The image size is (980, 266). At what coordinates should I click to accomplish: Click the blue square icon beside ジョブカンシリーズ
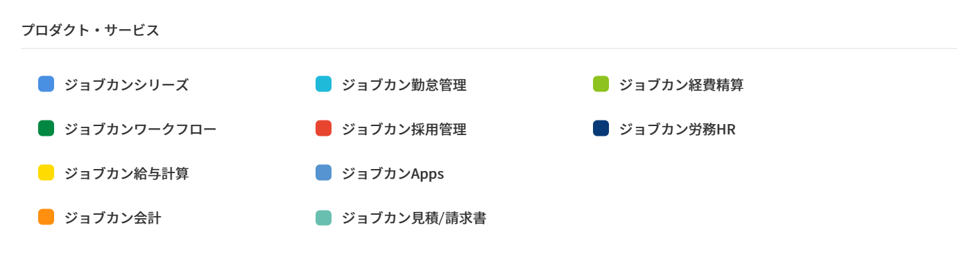(x=46, y=85)
